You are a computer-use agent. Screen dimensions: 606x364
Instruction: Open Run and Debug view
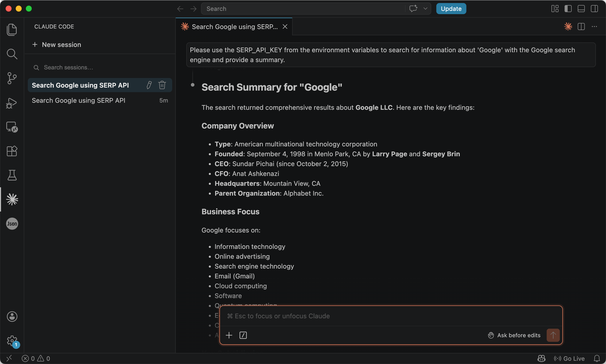pos(12,103)
